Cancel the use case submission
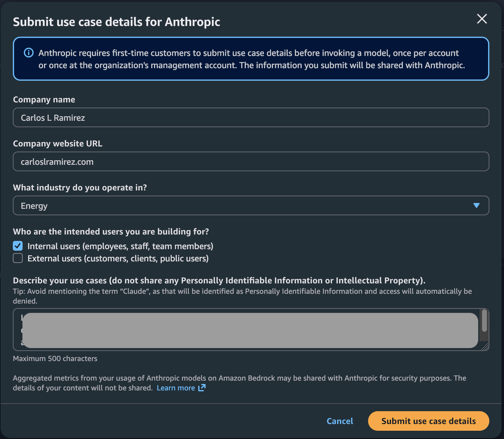 [339, 421]
